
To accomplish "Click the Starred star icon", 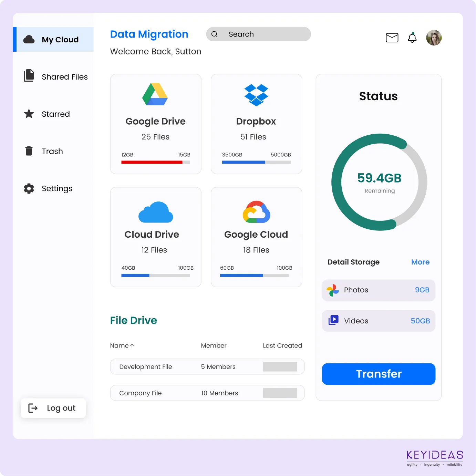I will pos(29,114).
